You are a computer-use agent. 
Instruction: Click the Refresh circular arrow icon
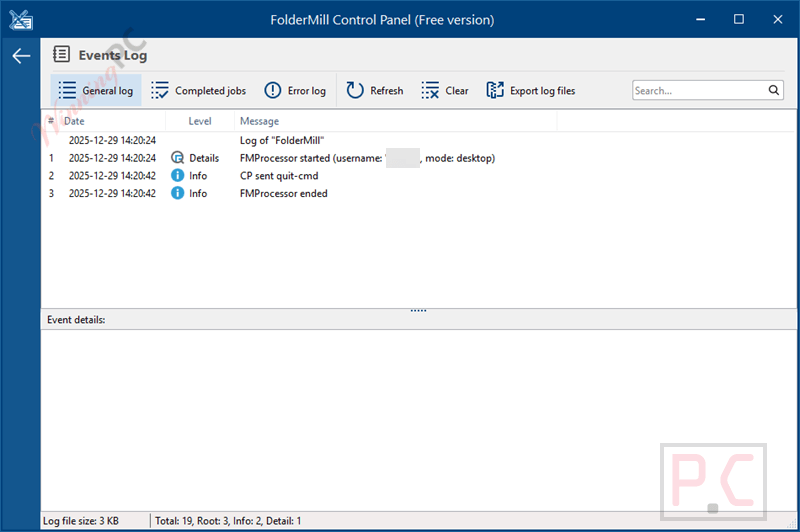click(x=355, y=90)
